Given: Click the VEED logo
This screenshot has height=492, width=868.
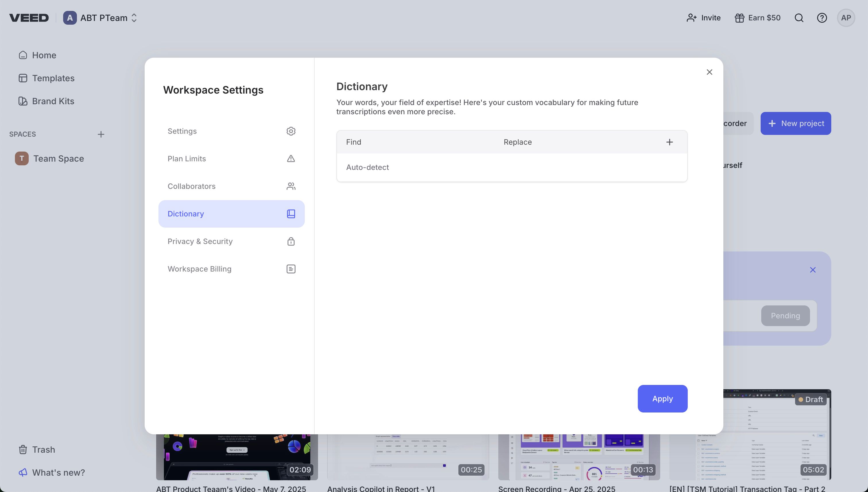Looking at the screenshot, I should [29, 18].
